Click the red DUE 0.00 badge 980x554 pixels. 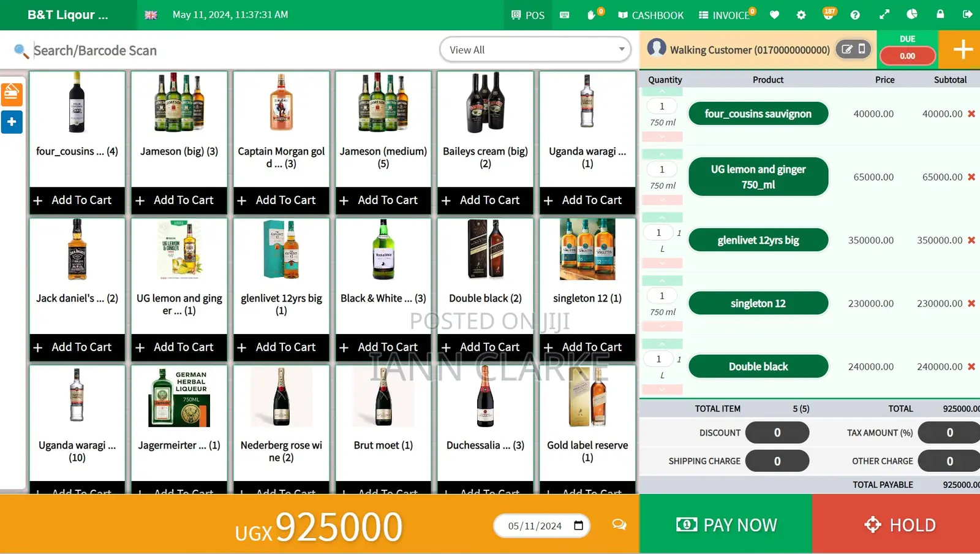pyautogui.click(x=907, y=56)
